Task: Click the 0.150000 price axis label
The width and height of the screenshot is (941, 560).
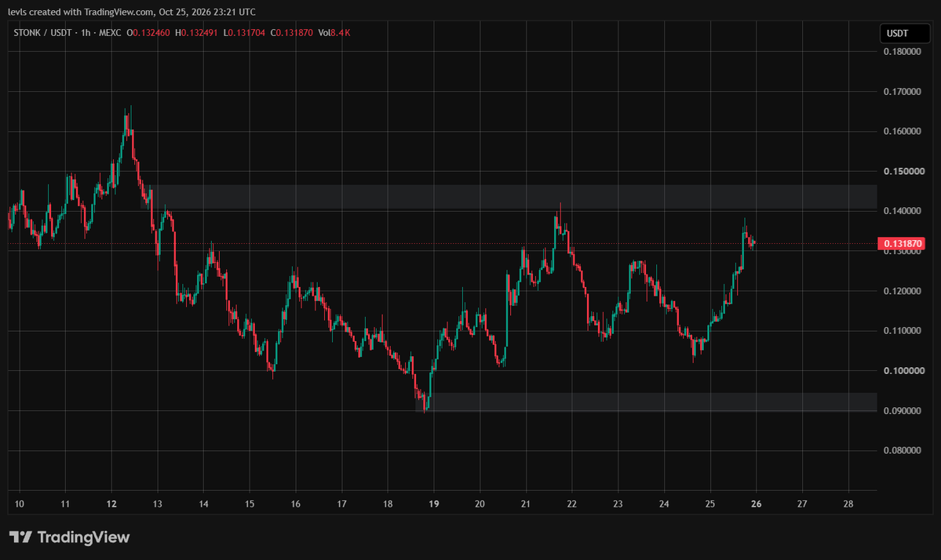Action: pos(904,172)
